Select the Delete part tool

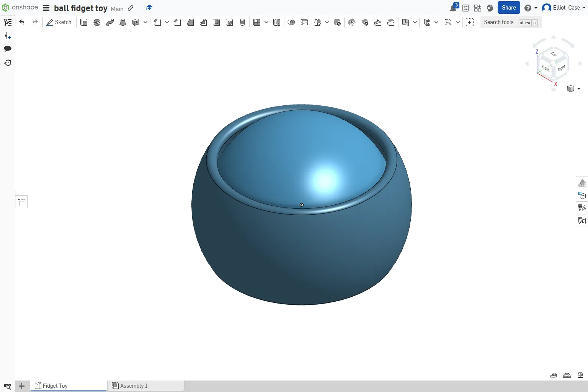(337, 22)
